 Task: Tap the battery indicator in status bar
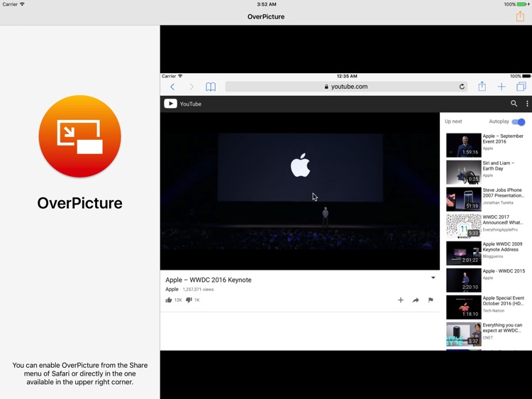pos(523,4)
